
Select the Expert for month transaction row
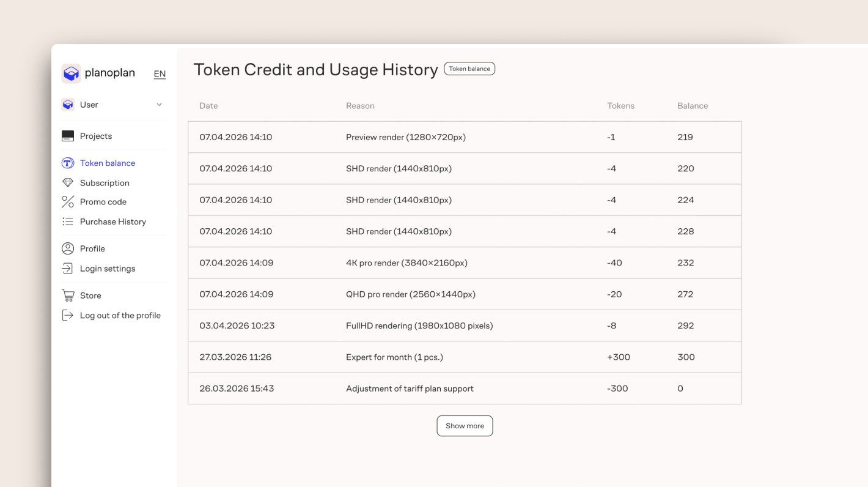[x=465, y=357]
